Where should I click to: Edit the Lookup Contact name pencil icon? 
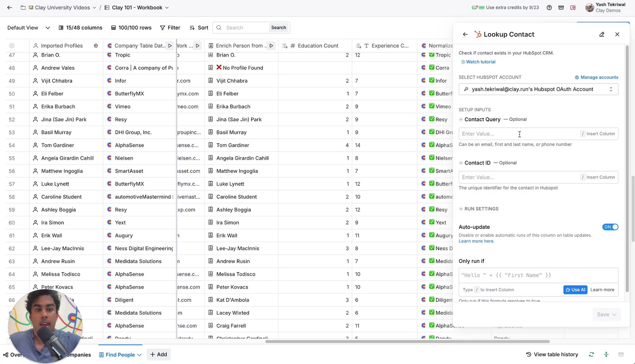click(x=602, y=35)
